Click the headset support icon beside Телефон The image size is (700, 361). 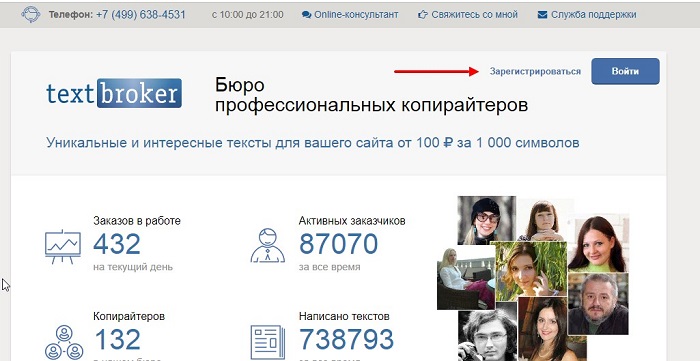point(31,15)
